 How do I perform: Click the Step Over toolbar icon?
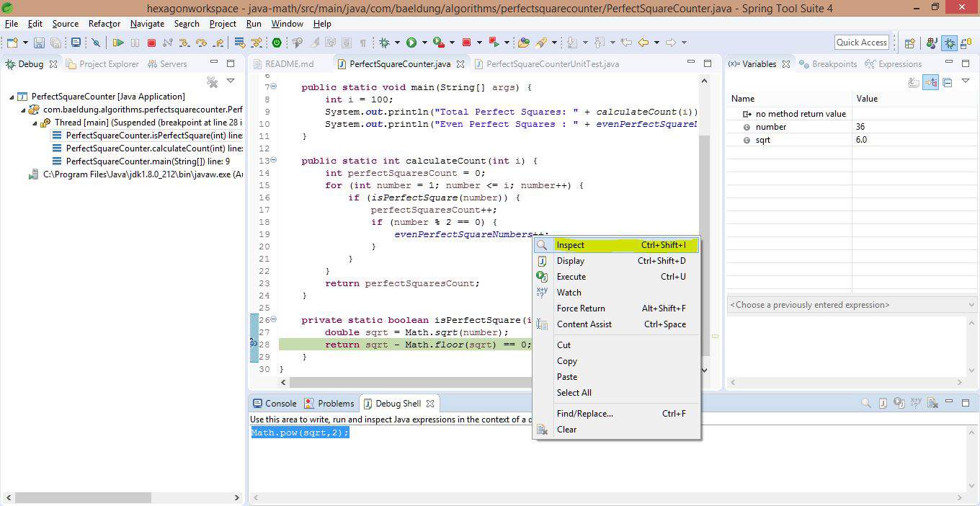[x=202, y=43]
